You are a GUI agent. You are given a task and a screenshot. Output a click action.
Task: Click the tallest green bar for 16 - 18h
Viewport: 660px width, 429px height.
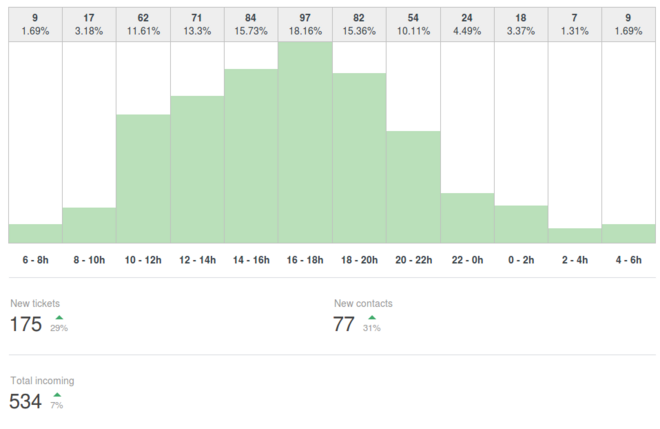[x=305, y=142]
